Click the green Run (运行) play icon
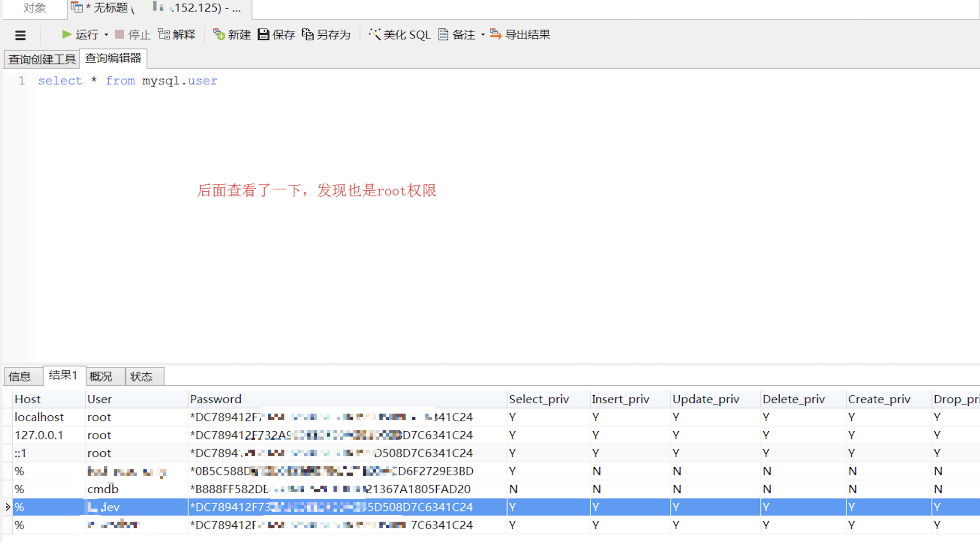 [66, 34]
